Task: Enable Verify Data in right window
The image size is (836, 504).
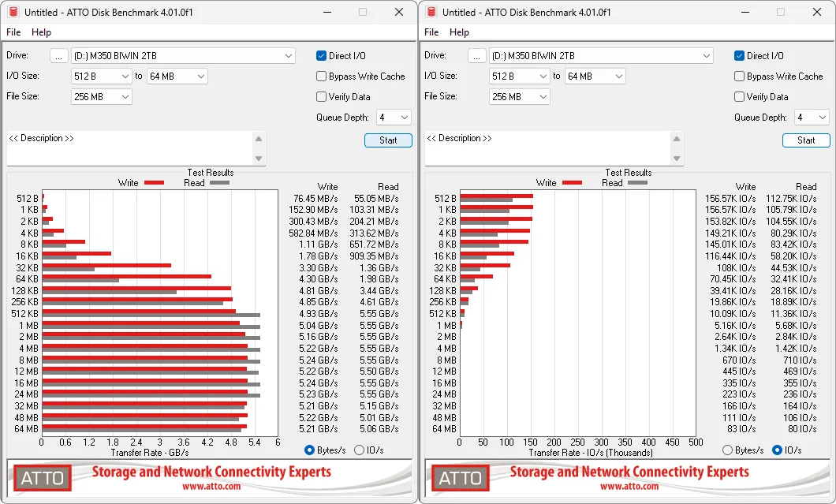Action: (x=739, y=96)
